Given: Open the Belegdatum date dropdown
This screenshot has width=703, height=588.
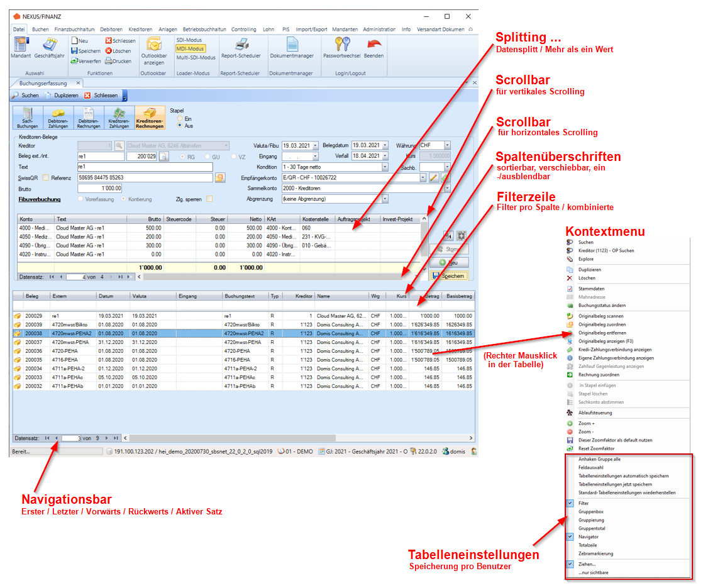Looking at the screenshot, I should click(385, 145).
